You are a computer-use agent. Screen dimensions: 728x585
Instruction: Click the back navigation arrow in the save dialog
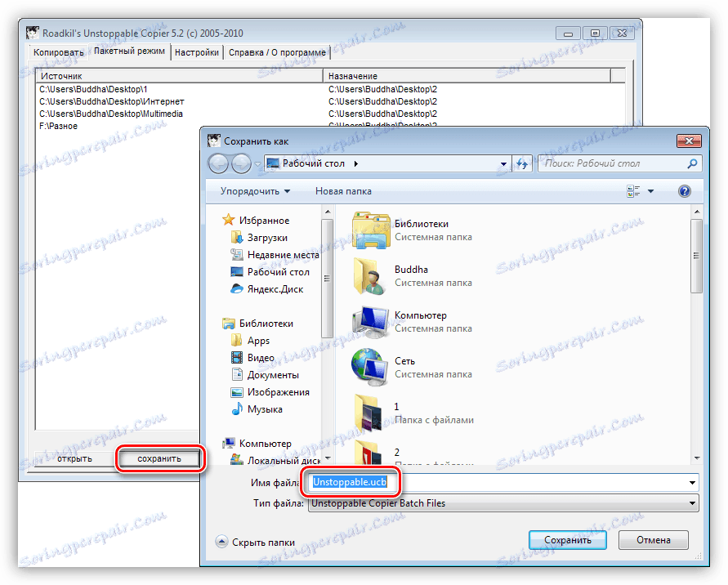point(218,164)
